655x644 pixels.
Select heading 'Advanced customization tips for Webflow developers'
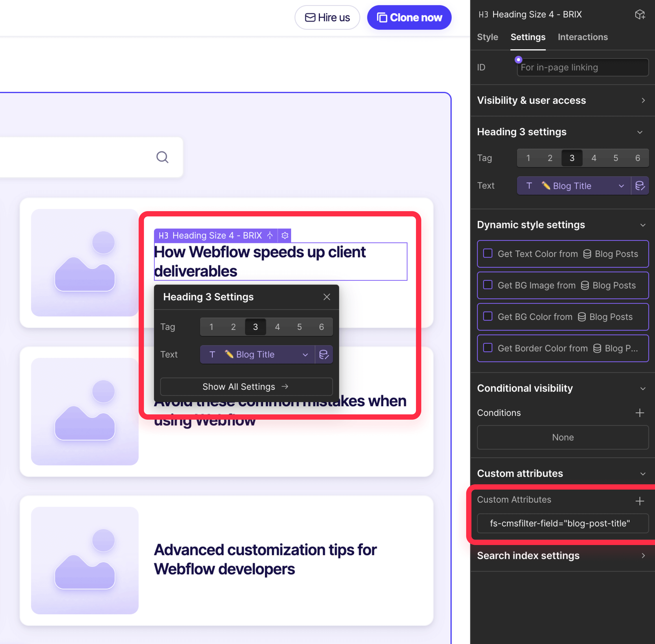pos(265,560)
